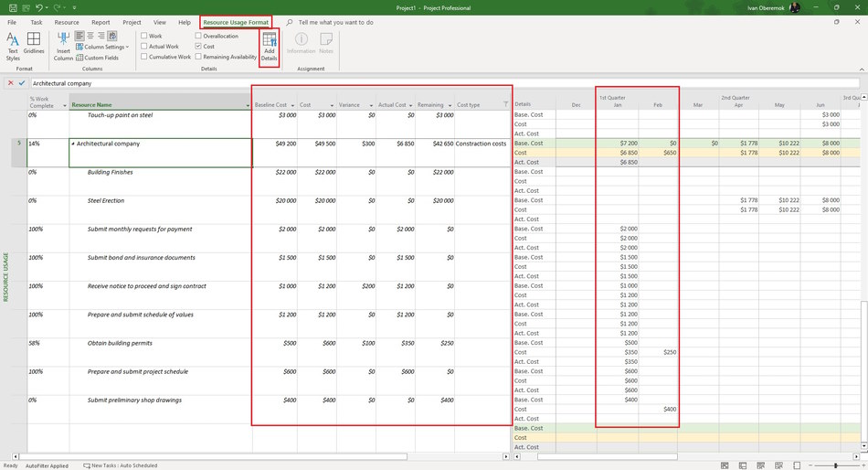Select the Center alignment icon

[90, 36]
